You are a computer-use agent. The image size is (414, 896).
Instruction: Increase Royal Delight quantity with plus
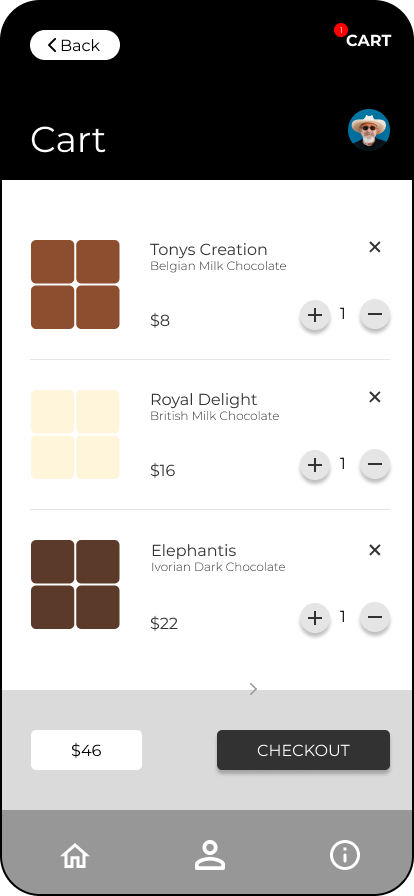(x=315, y=465)
